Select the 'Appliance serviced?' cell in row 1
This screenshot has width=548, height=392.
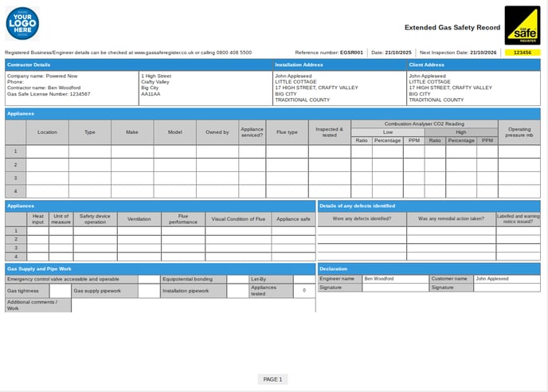tap(252, 151)
